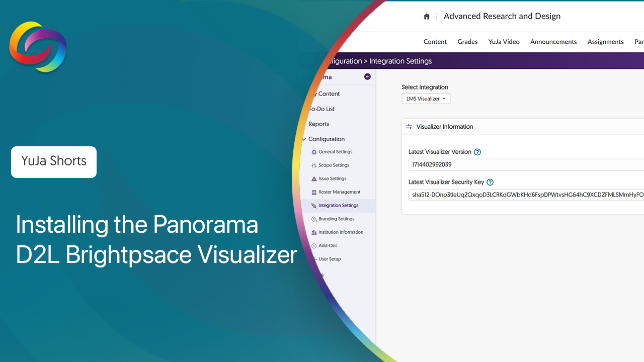Open the Assignments tab
This screenshot has height=362, width=644.
[x=606, y=42]
